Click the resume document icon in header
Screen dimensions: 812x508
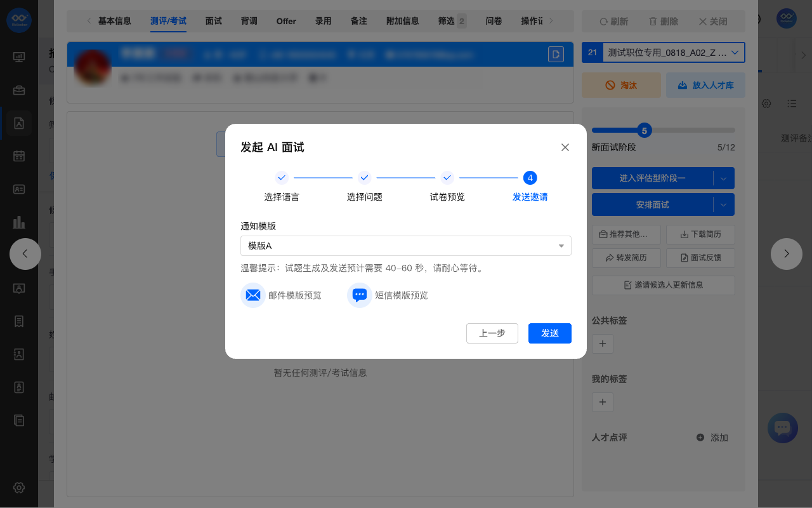tap(556, 54)
